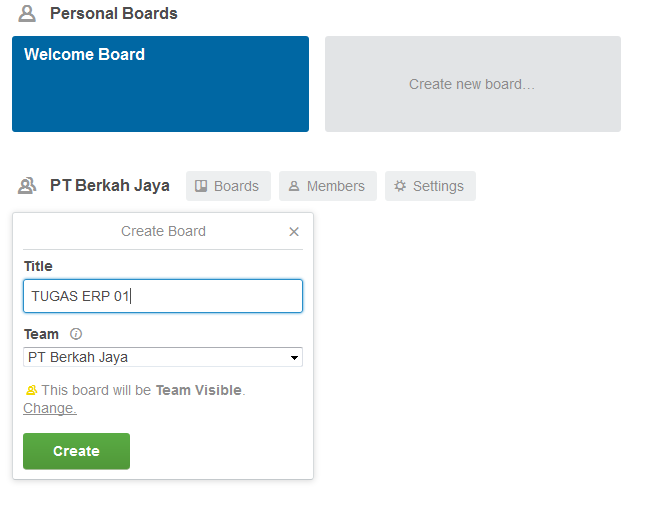Click the team icon beside PT Berkah Jaya
This screenshot has width=649, height=507.
pos(27,186)
